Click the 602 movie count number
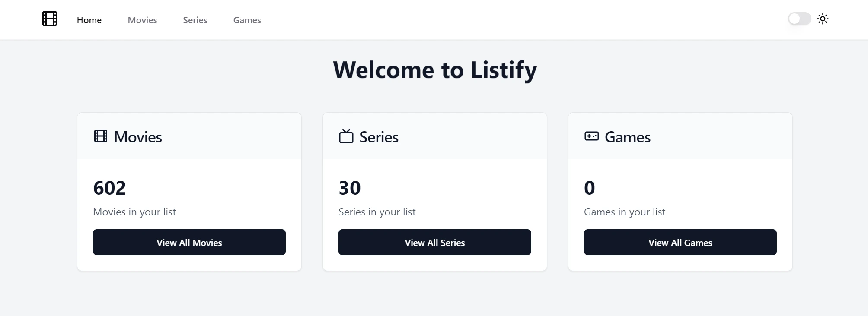 point(110,188)
